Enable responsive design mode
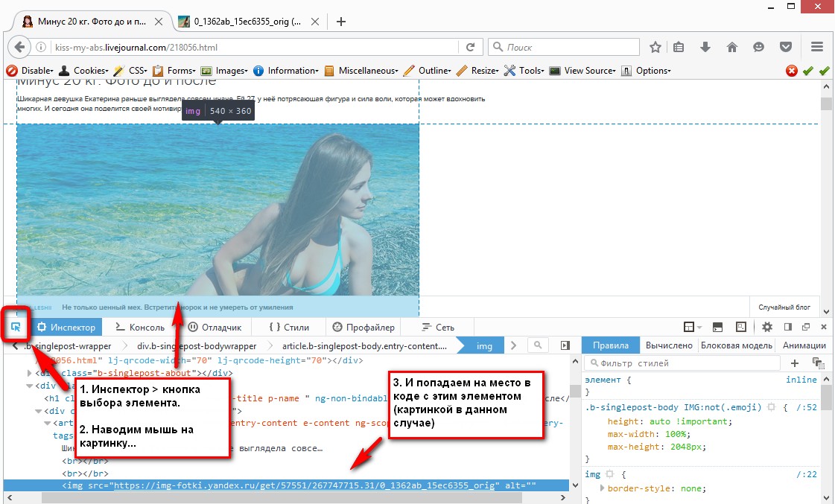 tap(740, 327)
